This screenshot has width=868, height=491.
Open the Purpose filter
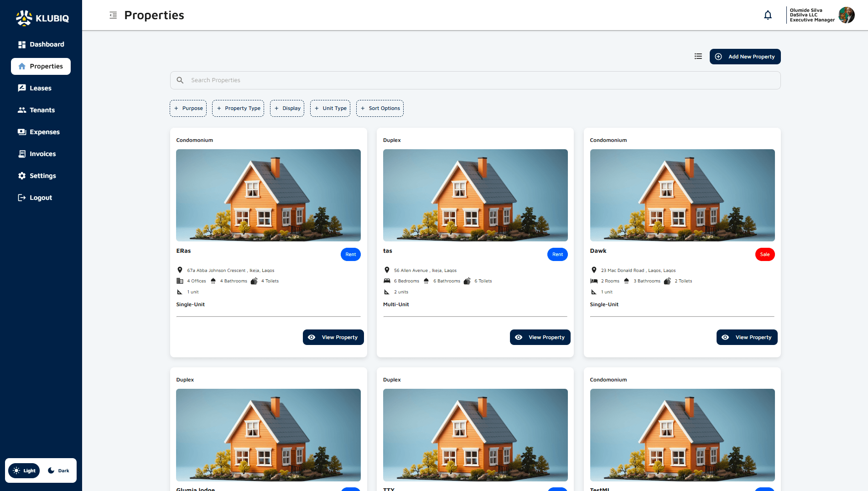click(188, 108)
